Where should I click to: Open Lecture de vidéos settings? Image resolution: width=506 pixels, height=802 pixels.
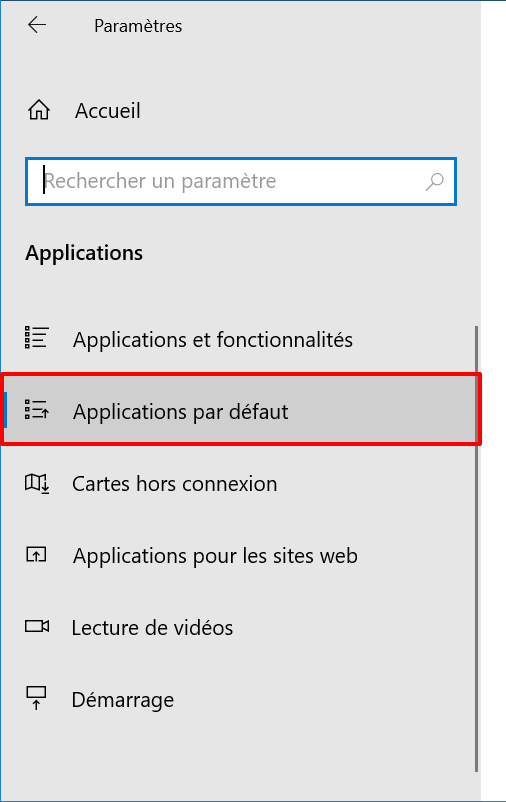click(x=238, y=628)
